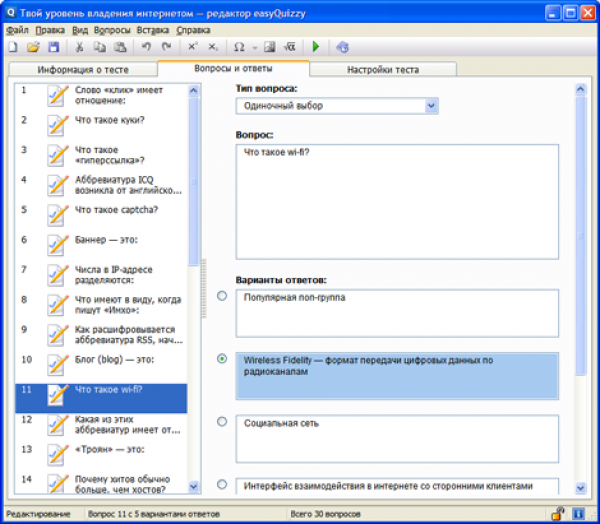600x524 pixels.
Task: Select question 11 'Что такое wi-fi?' in list
Action: [x=101, y=398]
